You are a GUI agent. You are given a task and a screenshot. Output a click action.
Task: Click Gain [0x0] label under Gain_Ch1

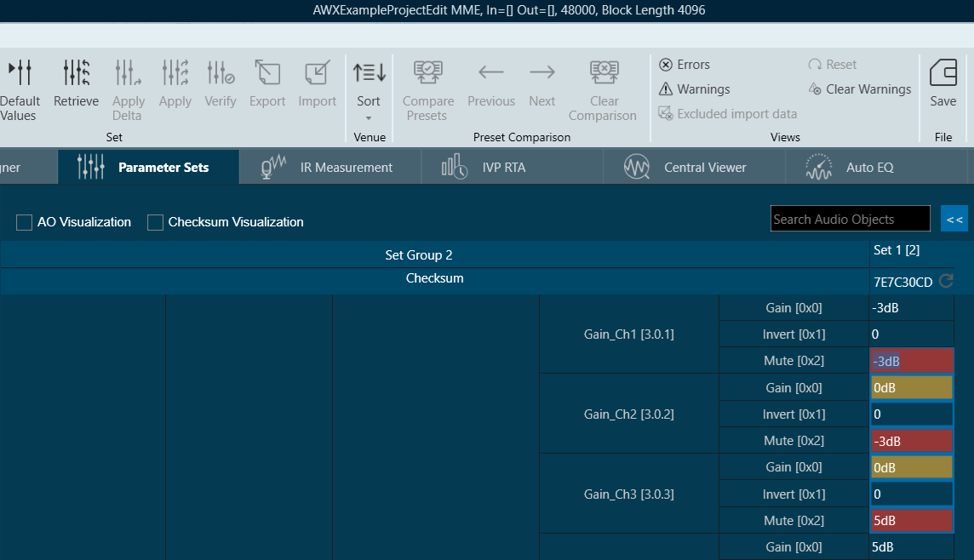pos(794,308)
